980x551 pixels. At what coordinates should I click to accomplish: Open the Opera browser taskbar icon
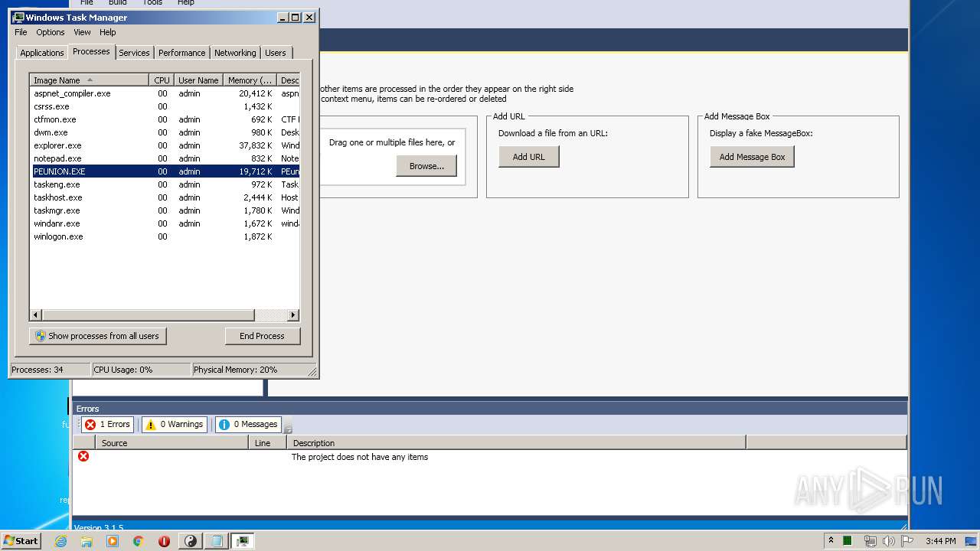pyautogui.click(x=164, y=541)
